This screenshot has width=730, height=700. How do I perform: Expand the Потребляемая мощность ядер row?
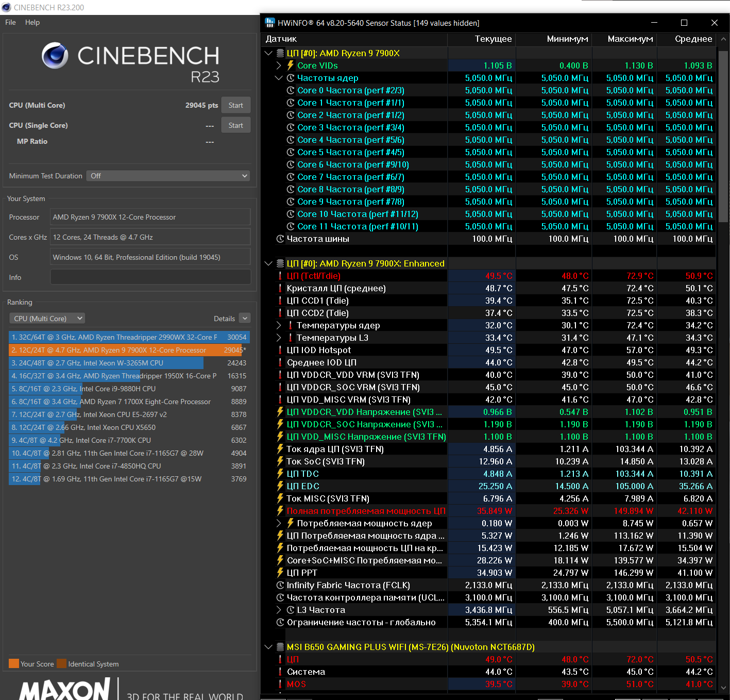279,523
